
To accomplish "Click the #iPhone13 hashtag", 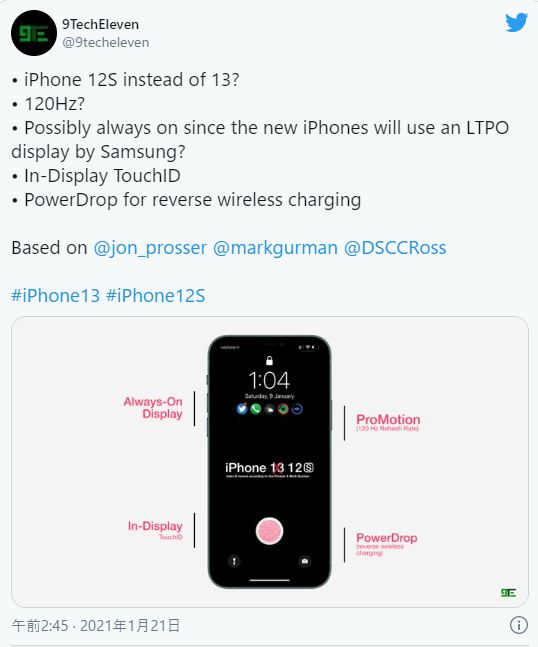I will (56, 296).
